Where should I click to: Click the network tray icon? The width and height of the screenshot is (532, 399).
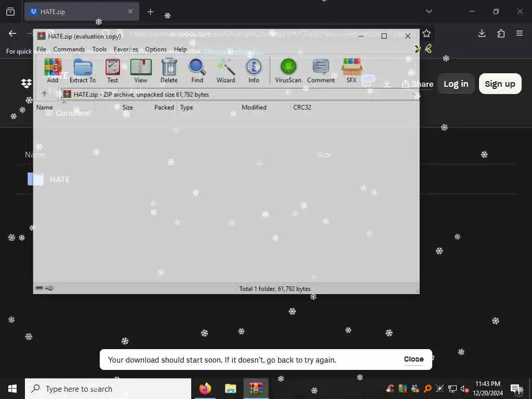453,389
